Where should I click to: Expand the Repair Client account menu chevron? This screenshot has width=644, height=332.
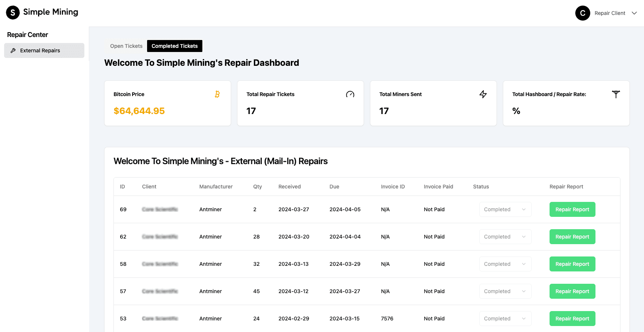(x=634, y=13)
